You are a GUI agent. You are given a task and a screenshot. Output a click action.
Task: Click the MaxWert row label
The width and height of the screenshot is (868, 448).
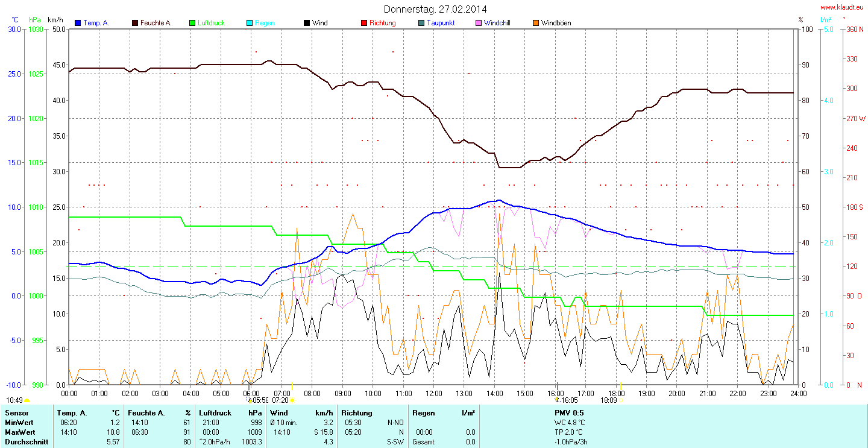(x=19, y=432)
